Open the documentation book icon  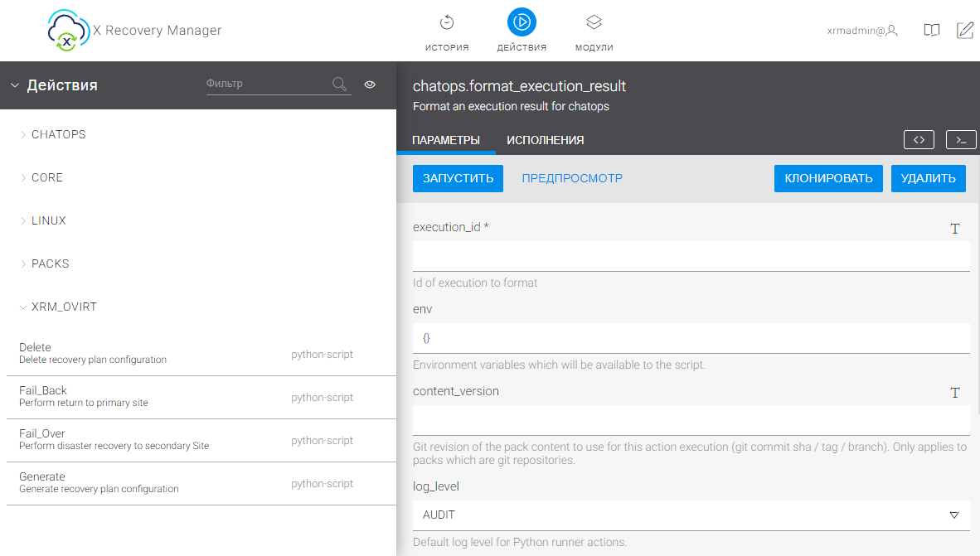[x=932, y=31]
